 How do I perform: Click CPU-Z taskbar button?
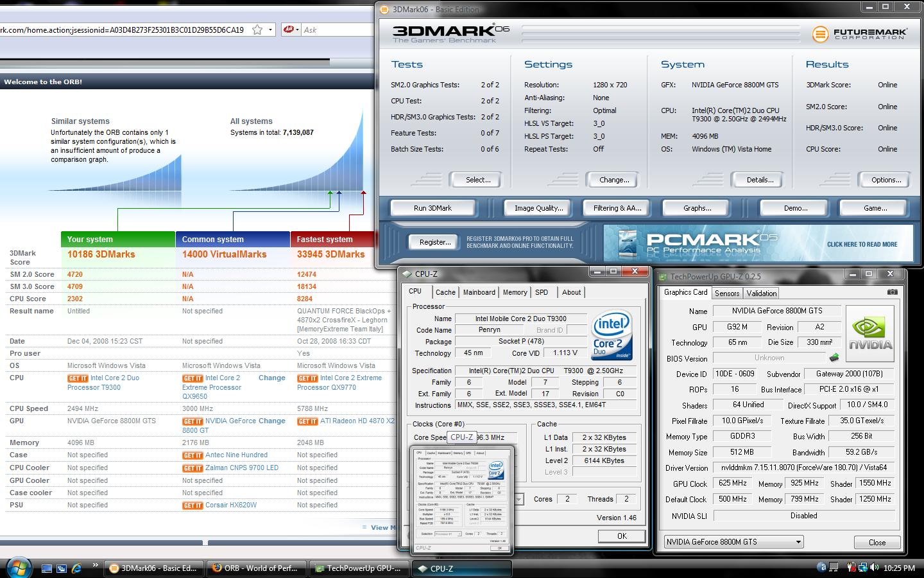coord(462,568)
